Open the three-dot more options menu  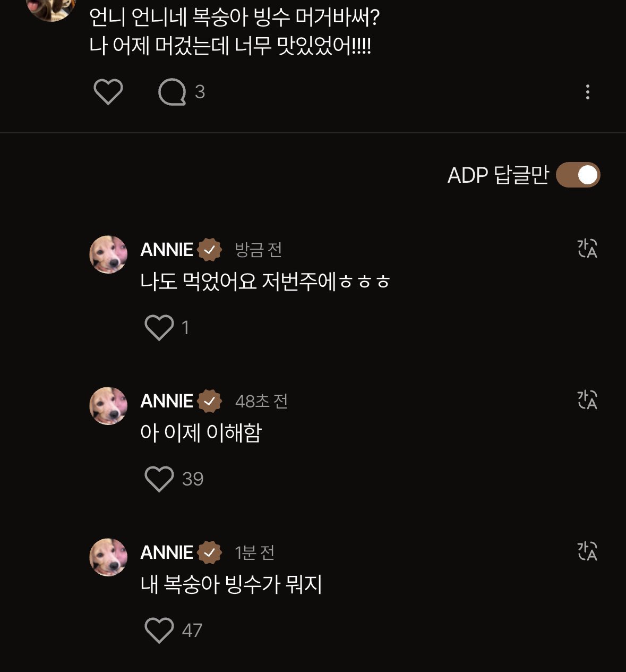point(587,92)
